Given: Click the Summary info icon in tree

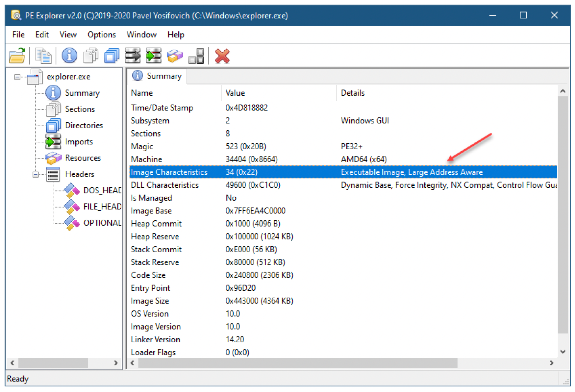Looking at the screenshot, I should [53, 93].
